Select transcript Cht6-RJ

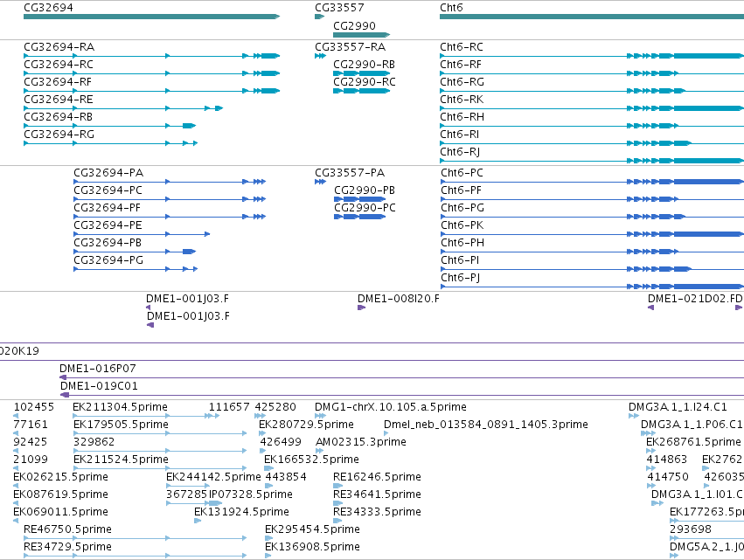[x=592, y=161]
